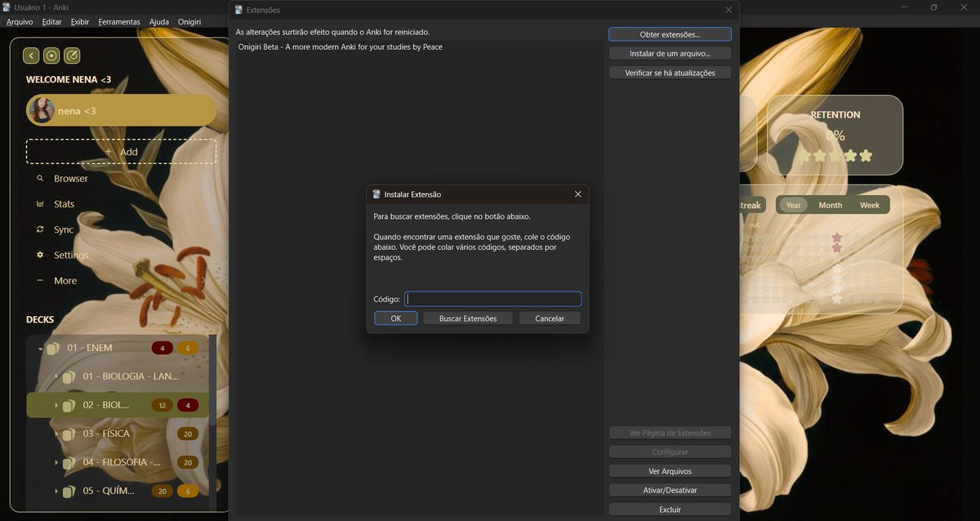Open the Ajuda menu
This screenshot has height=521, width=980.
[159, 22]
